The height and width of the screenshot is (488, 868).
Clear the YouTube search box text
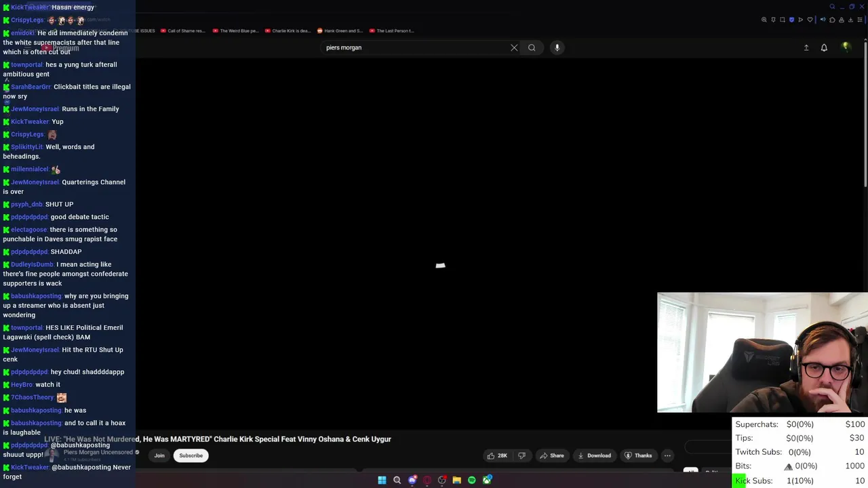pos(514,47)
